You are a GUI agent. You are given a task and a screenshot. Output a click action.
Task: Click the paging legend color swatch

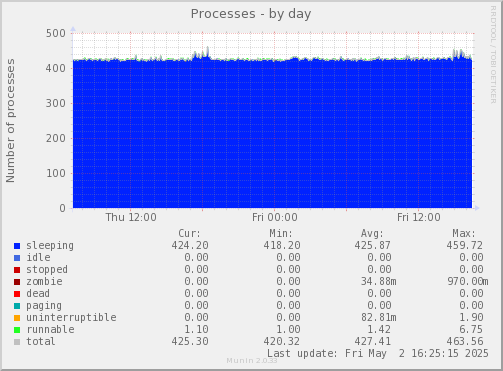[17, 306]
